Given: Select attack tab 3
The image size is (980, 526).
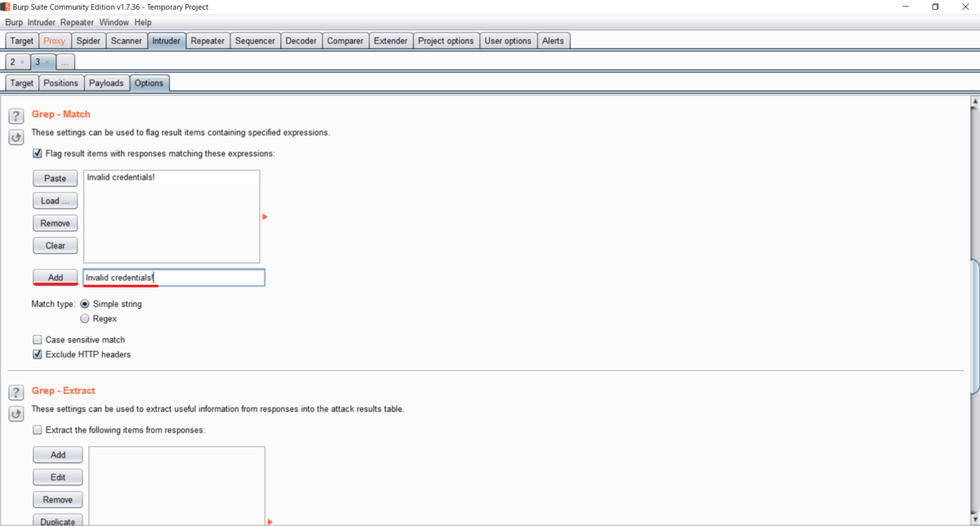Looking at the screenshot, I should [x=37, y=62].
